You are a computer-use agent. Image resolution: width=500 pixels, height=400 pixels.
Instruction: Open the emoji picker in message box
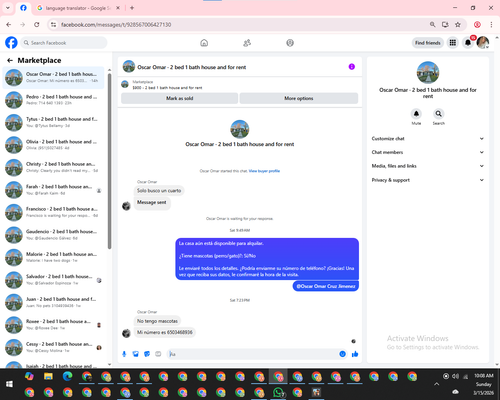(x=342, y=354)
